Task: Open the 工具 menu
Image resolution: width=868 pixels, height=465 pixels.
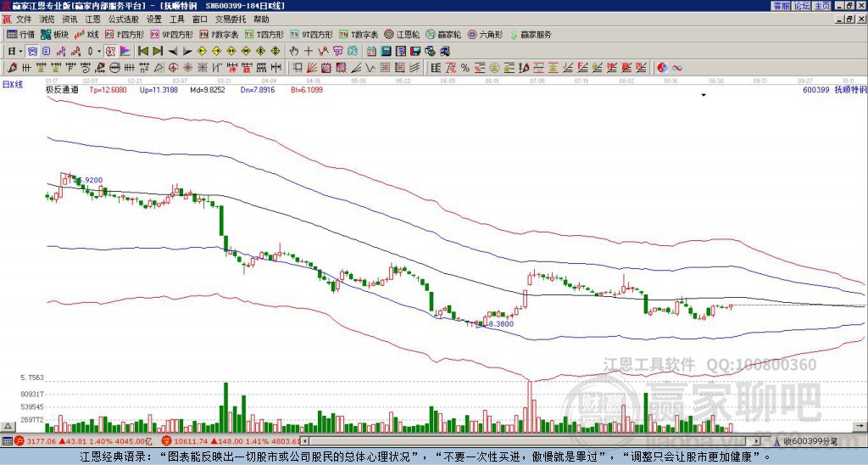Action: click(x=176, y=20)
